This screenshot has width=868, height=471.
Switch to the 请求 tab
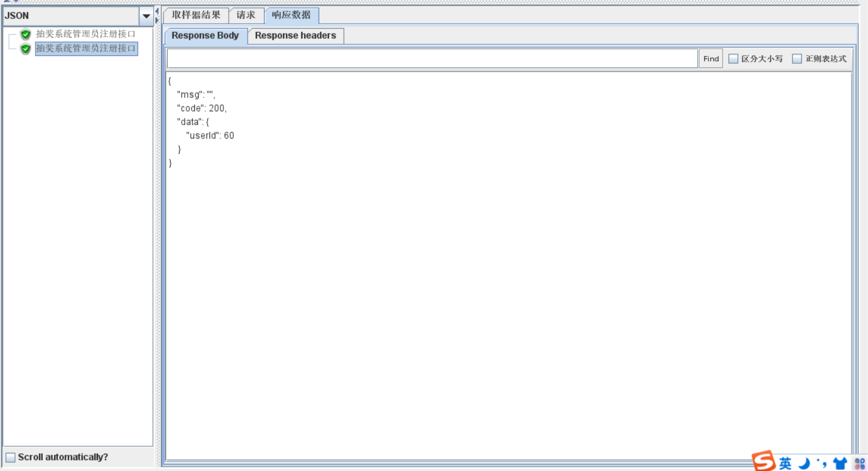[245, 15]
